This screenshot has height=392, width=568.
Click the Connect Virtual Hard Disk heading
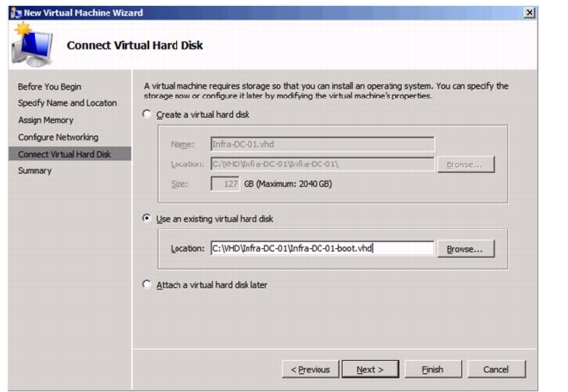click(x=135, y=45)
